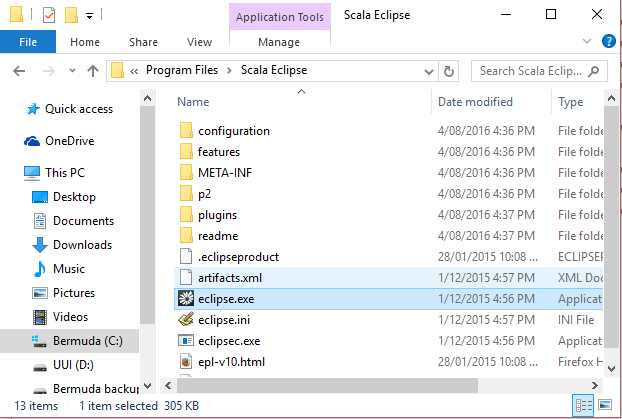Select the Bermuda backup drive in sidebar
Screen dimensions: 622x419
pos(96,388)
